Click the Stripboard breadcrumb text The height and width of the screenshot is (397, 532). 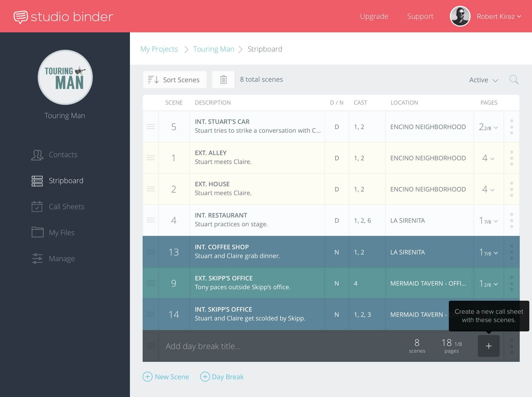point(265,49)
